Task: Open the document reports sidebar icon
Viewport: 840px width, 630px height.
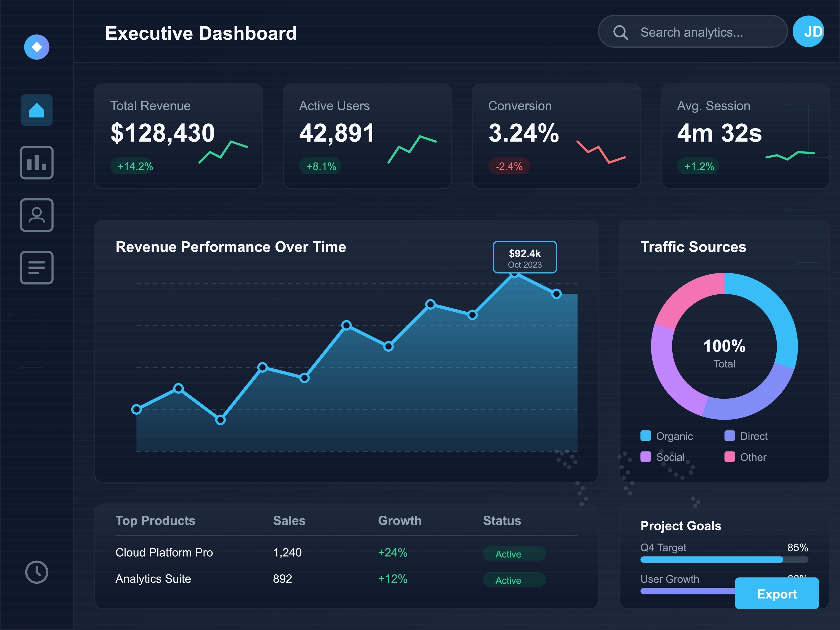Action: (x=37, y=267)
